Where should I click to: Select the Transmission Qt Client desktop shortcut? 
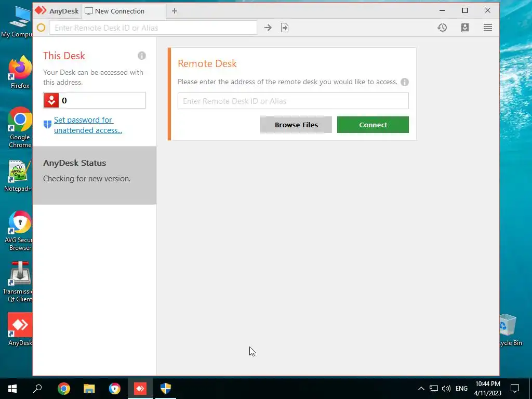click(x=18, y=282)
